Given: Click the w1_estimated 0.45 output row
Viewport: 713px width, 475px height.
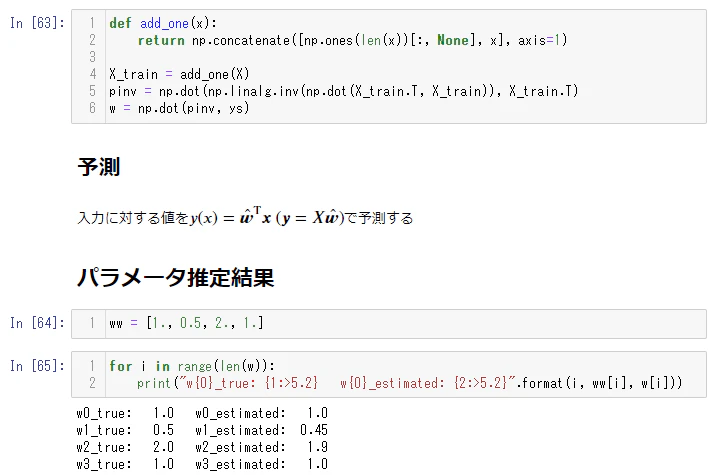Looking at the screenshot, I should (202, 430).
